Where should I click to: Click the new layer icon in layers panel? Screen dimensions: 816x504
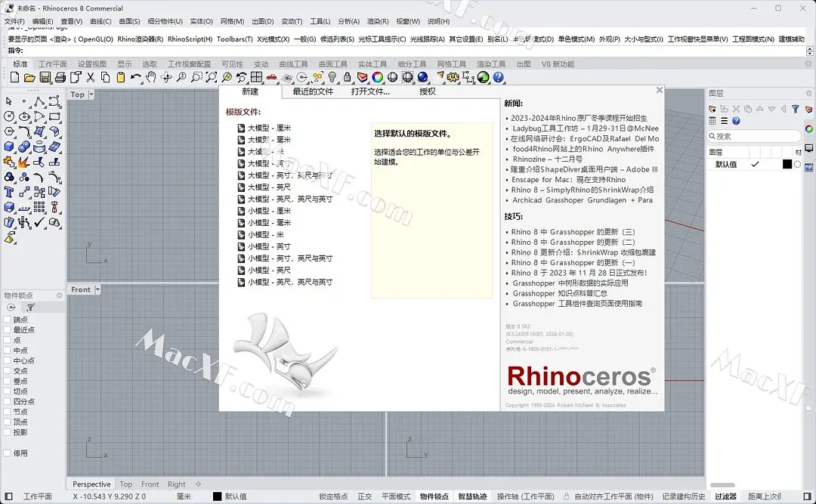[712, 109]
